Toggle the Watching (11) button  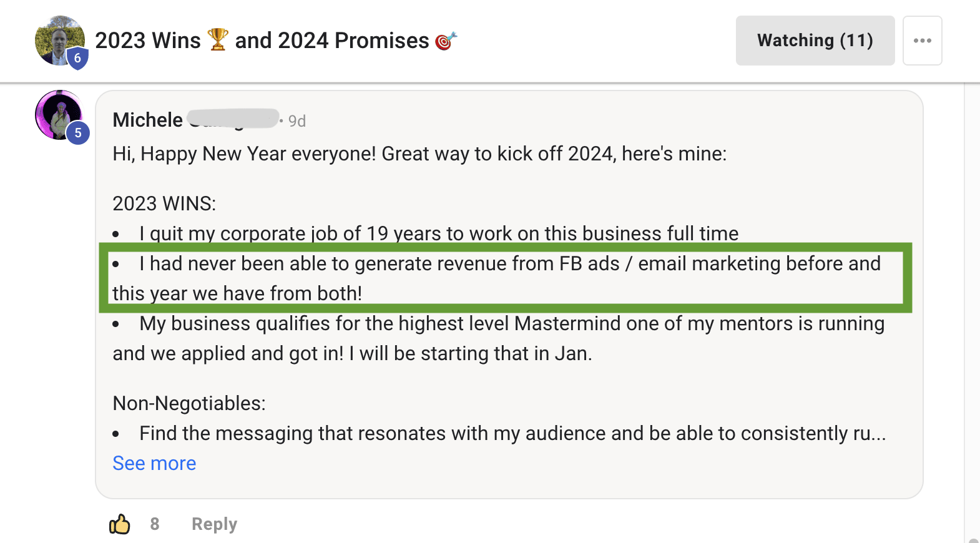pyautogui.click(x=815, y=41)
